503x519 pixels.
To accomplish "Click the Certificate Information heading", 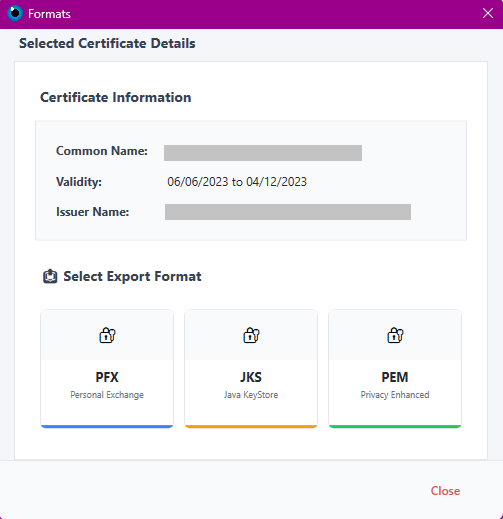I will coord(116,97).
